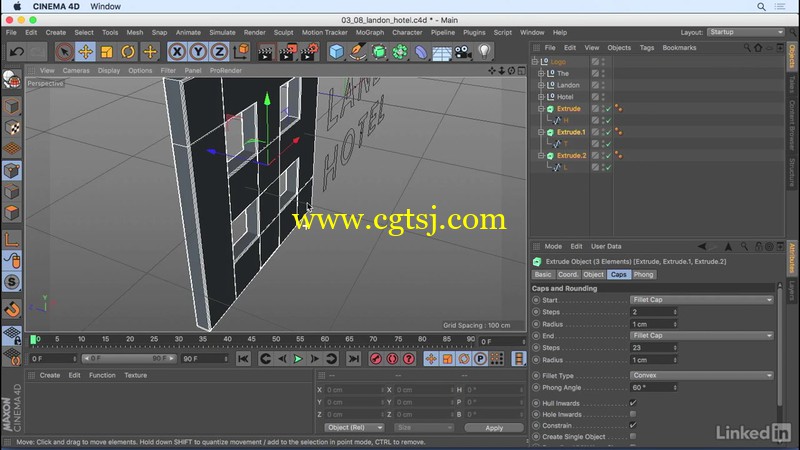This screenshot has height=450, width=800.
Task: Click the Spotlight search icon
Action: coord(761,7)
